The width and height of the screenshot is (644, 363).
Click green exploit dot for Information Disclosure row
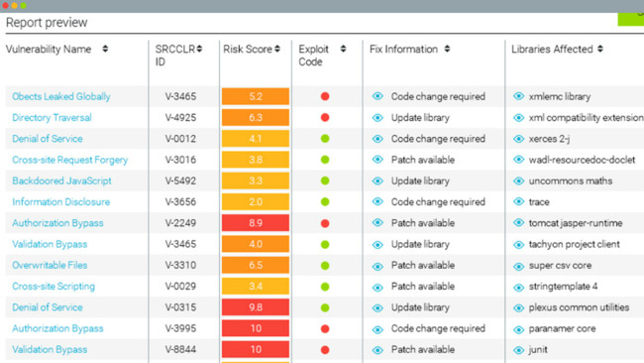click(x=325, y=202)
